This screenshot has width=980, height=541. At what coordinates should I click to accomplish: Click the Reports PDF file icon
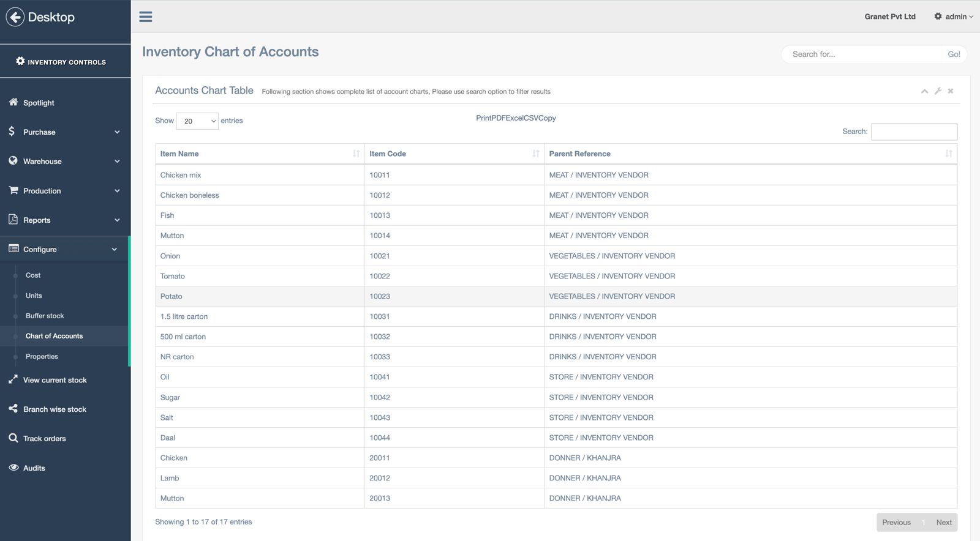tap(13, 219)
